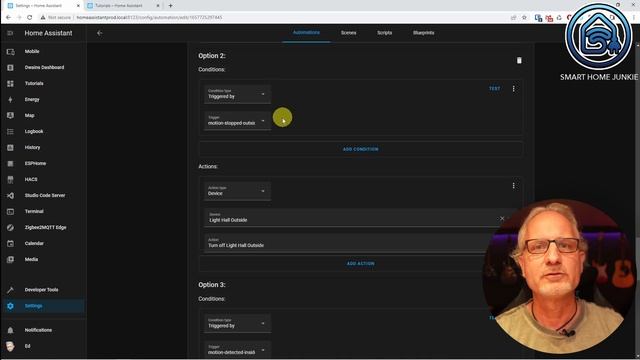Close the Tutorials browser tab
This screenshot has height=360, width=640.
click(158, 6)
